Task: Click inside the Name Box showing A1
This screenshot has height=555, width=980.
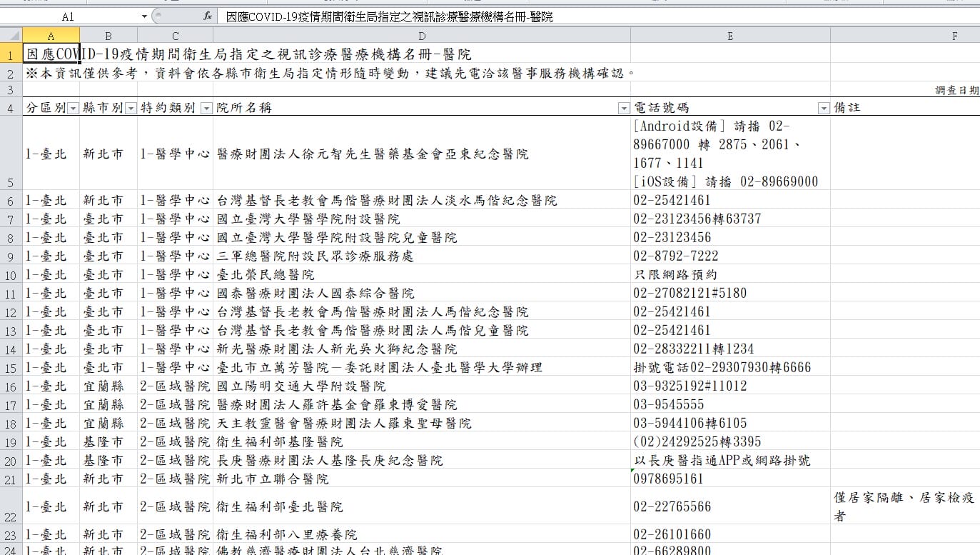Action: (70, 16)
